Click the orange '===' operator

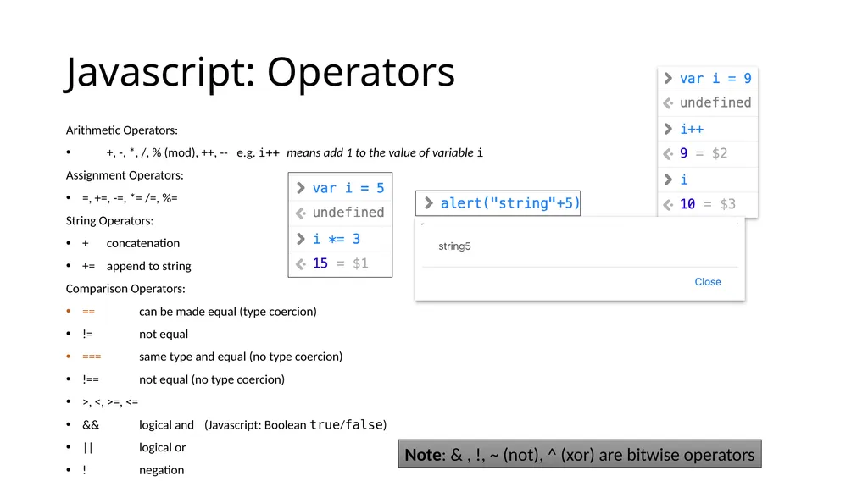[92, 357]
